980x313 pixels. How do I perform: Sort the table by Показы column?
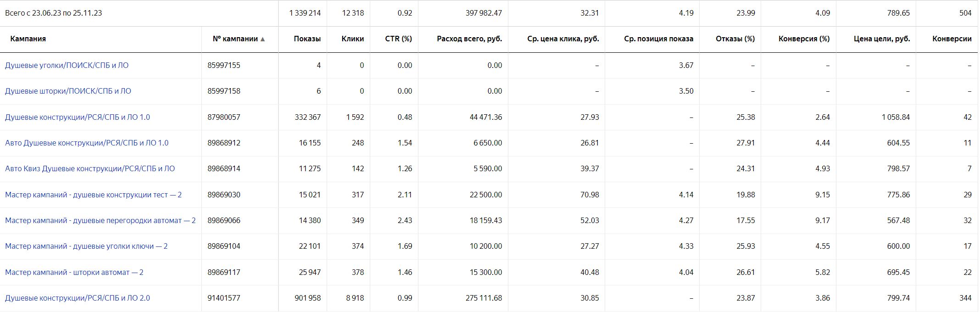(x=307, y=39)
